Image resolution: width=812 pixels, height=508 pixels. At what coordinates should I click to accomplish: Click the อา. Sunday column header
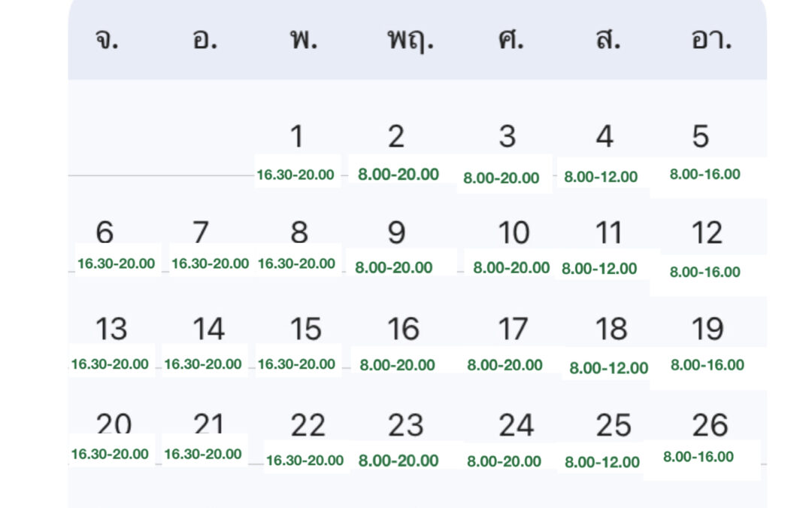click(x=710, y=41)
